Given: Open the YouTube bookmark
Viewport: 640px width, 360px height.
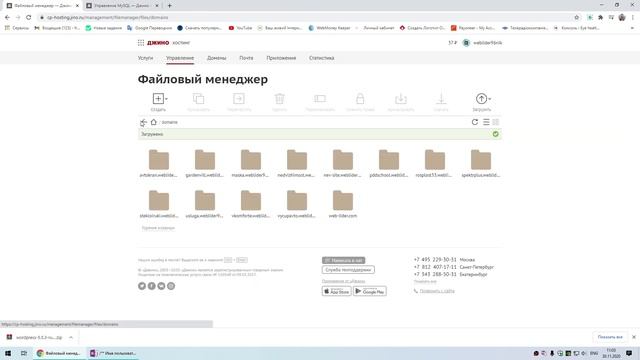Looking at the screenshot, I should pyautogui.click(x=240, y=28).
